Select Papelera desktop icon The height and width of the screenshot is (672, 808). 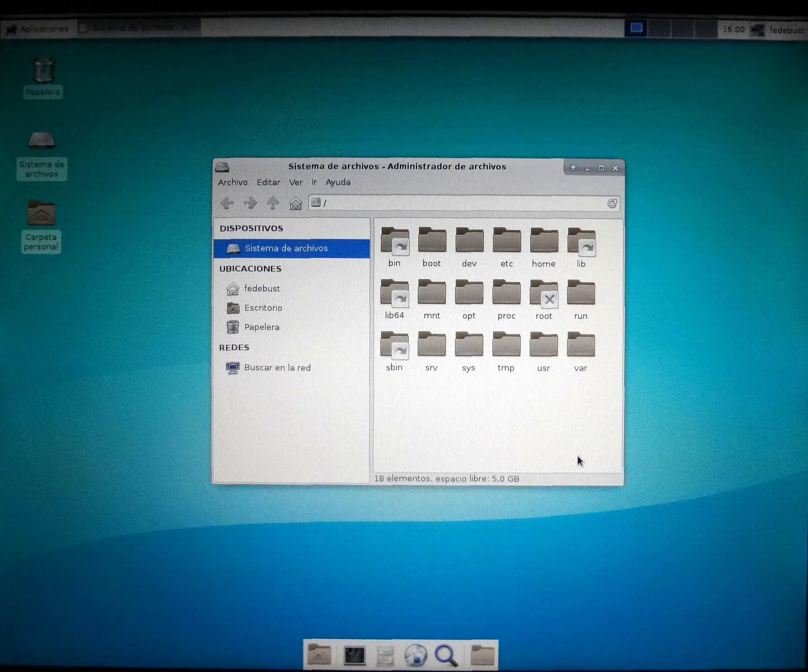pos(43,77)
